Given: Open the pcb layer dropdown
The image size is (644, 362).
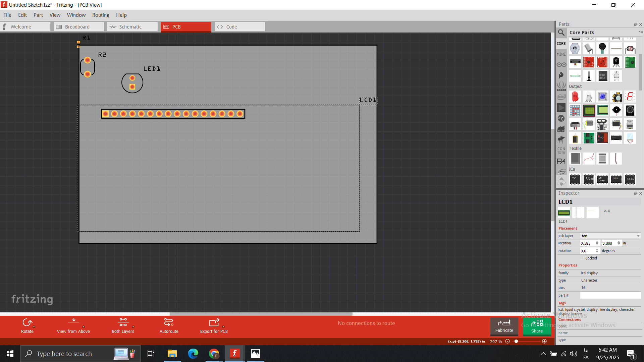Looking at the screenshot, I should [x=610, y=236].
